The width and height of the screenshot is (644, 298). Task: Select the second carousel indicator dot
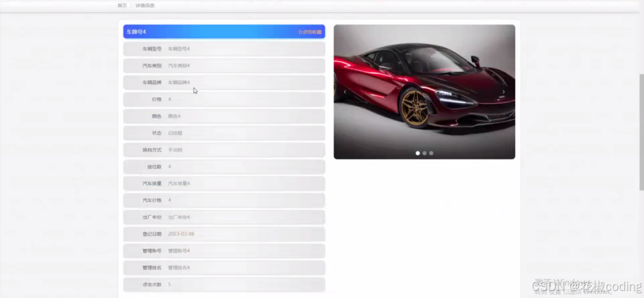point(424,153)
